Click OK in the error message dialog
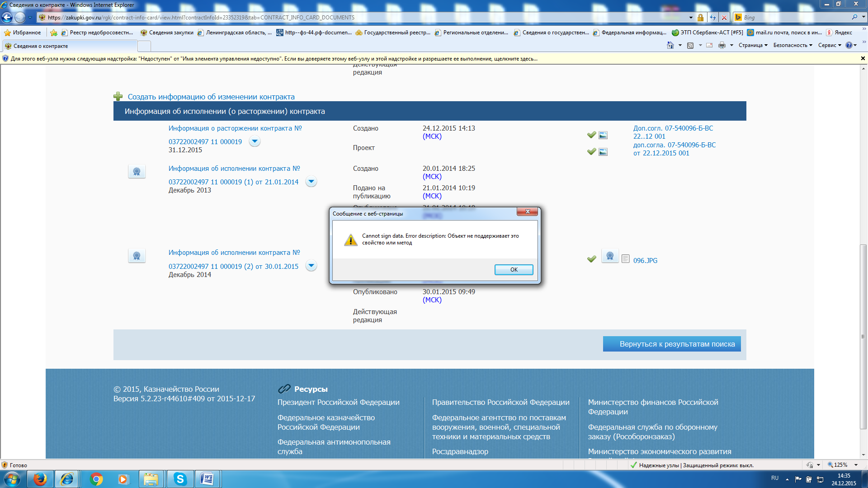 (x=514, y=270)
